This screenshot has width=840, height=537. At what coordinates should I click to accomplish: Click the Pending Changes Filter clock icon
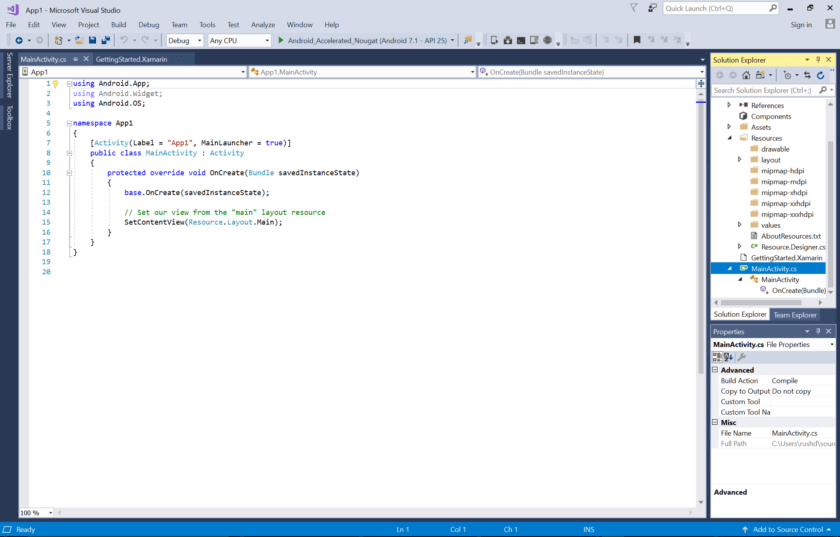pos(787,75)
